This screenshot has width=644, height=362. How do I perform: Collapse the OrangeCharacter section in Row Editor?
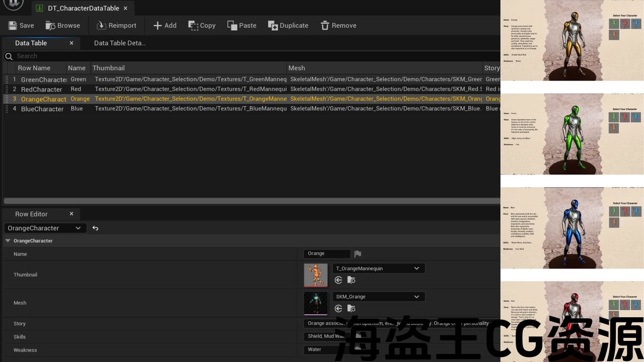8,241
